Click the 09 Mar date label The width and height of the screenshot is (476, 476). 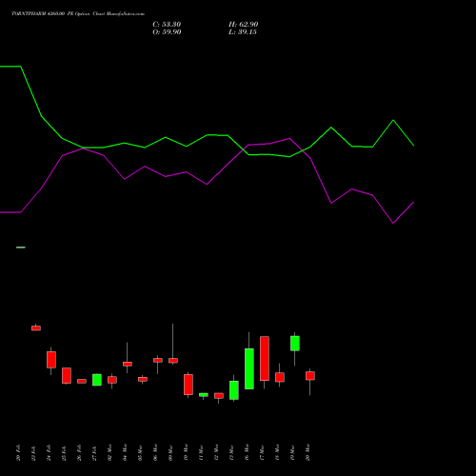tap(170, 452)
